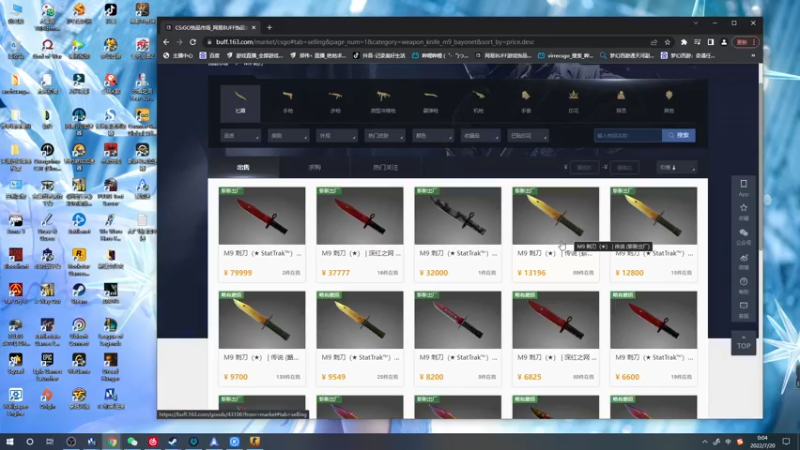The height and width of the screenshot is (450, 800).
Task: Open a new browser tab with plus
Action: coord(269,28)
